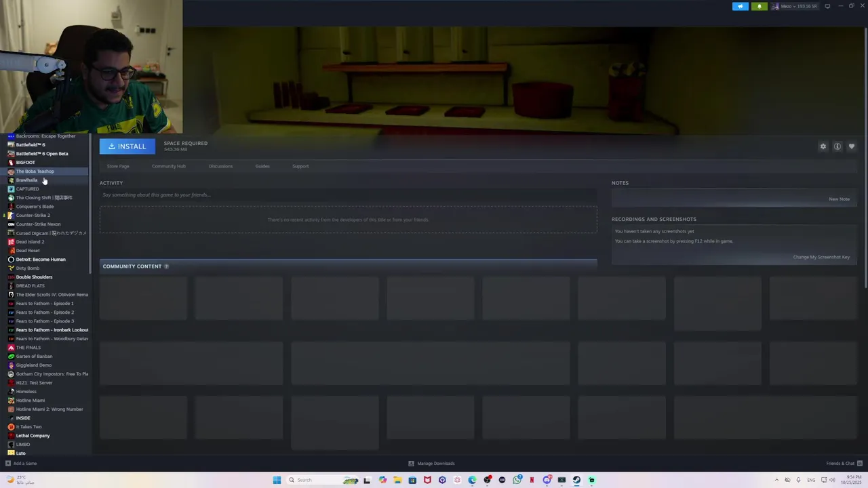Select Fears to Fathom - Episode 3

coord(45,321)
